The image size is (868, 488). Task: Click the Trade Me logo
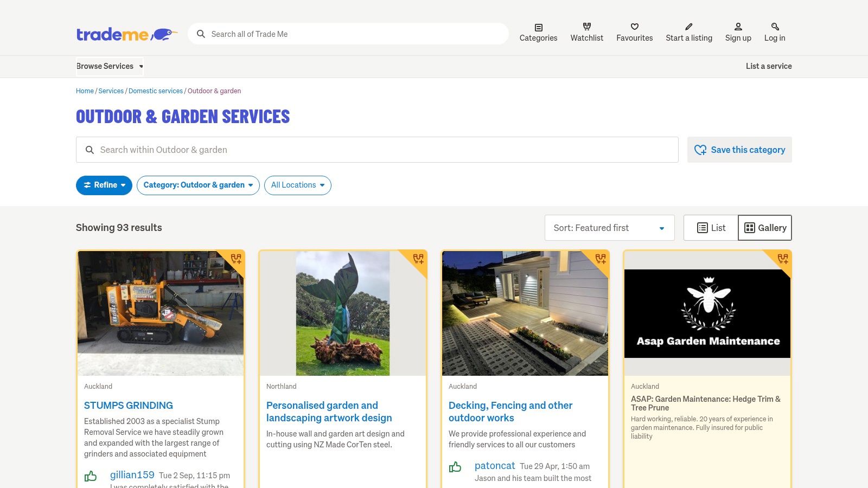pos(126,34)
